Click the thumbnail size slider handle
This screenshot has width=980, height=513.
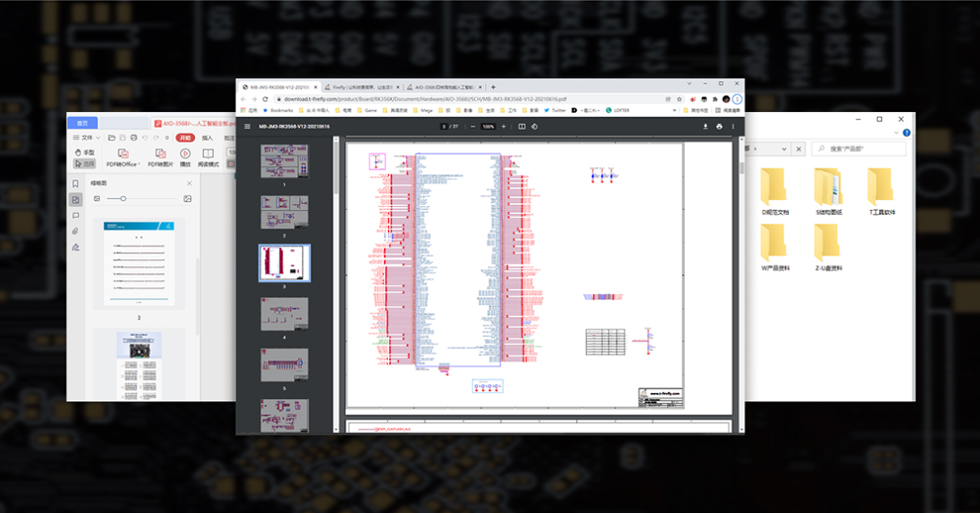coord(123,199)
